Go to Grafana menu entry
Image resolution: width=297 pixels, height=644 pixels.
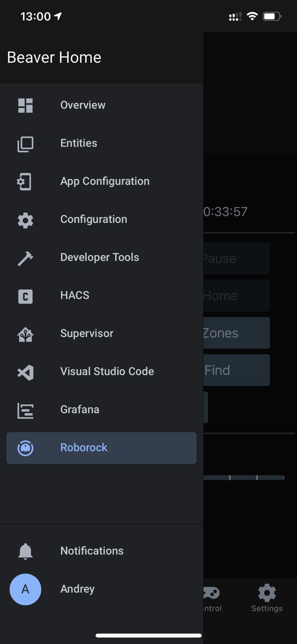click(x=102, y=410)
